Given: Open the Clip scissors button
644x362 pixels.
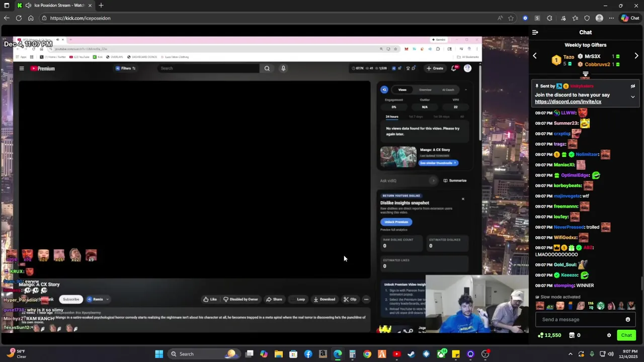Looking at the screenshot, I should (350, 299).
